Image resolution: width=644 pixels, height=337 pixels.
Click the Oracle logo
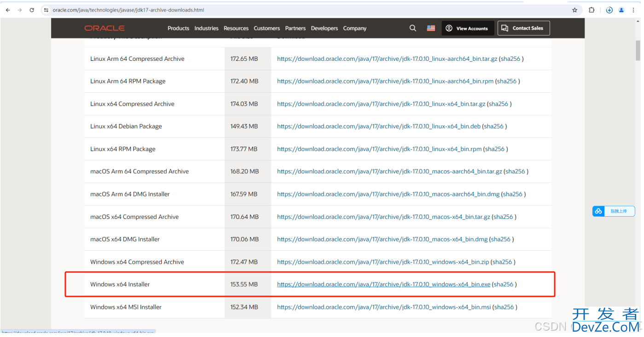[x=104, y=28]
